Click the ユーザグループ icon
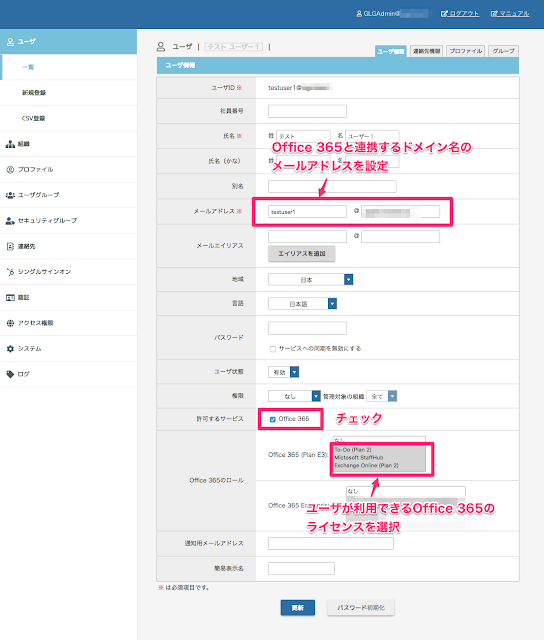544x640 pixels. (10, 195)
